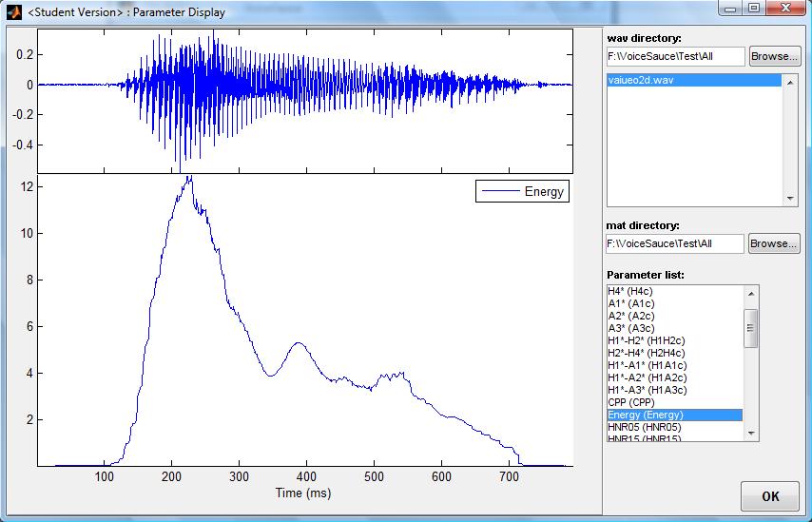812x522 pixels.
Task: Close the Parameter Display window
Action: click(x=785, y=9)
